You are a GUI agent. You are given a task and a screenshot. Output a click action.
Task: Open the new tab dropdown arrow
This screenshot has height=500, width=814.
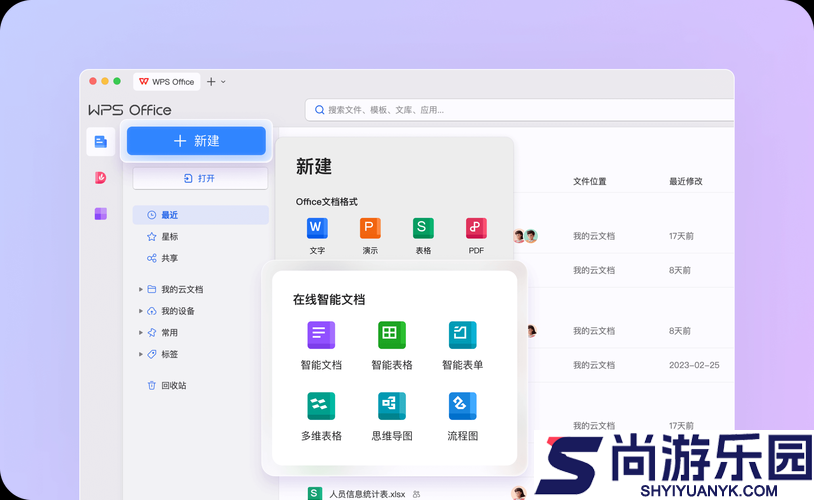click(223, 82)
